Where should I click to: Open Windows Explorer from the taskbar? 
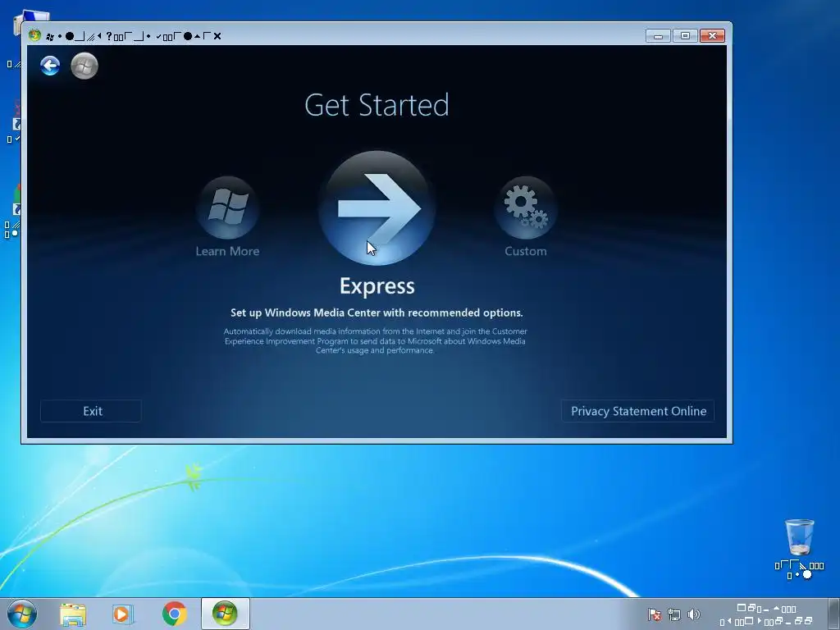coord(73,614)
